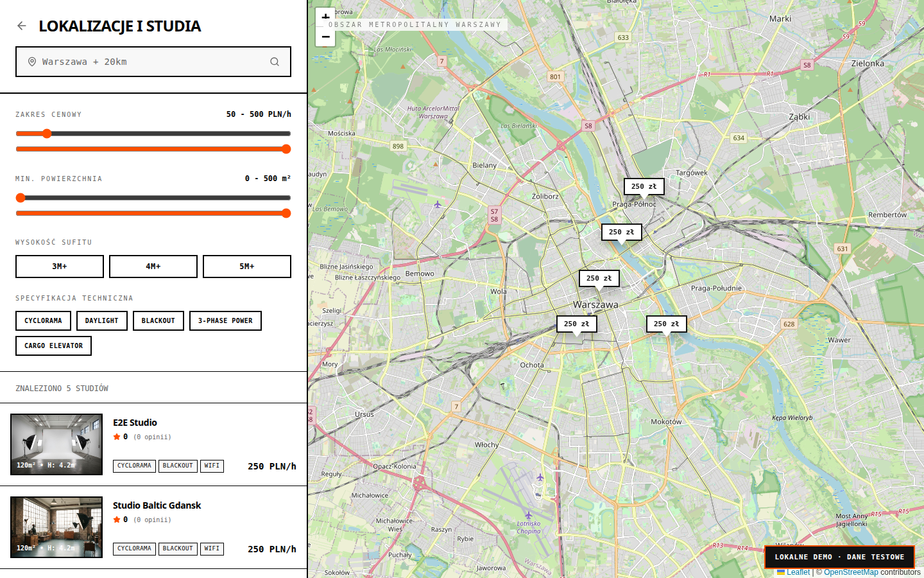
Task: Open the Studio Baltic Gdansk photo thumbnail
Action: 56,527
